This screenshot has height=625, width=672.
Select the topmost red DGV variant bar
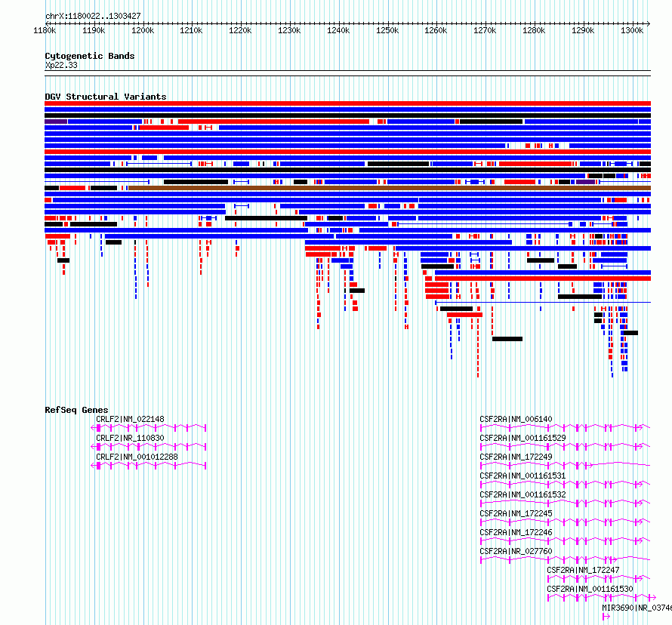pos(347,103)
